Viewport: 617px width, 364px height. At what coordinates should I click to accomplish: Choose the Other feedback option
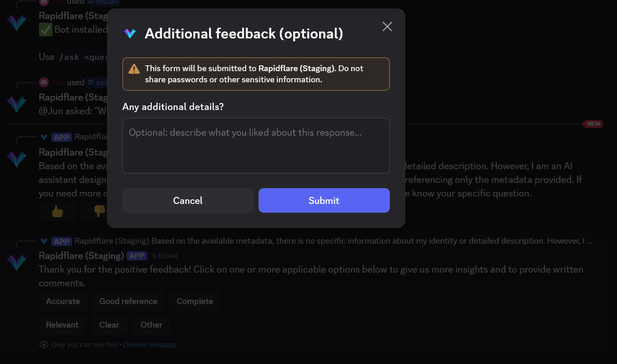(151, 325)
